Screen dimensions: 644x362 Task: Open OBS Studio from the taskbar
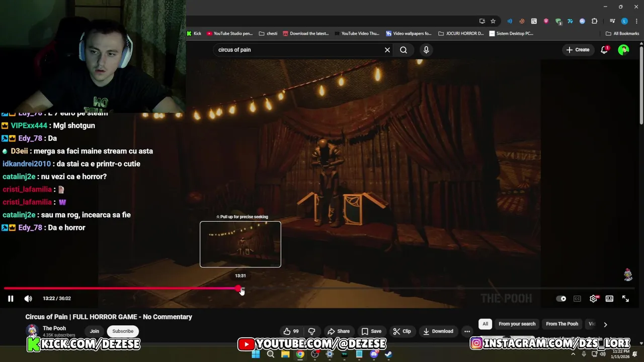pyautogui.click(x=315, y=354)
